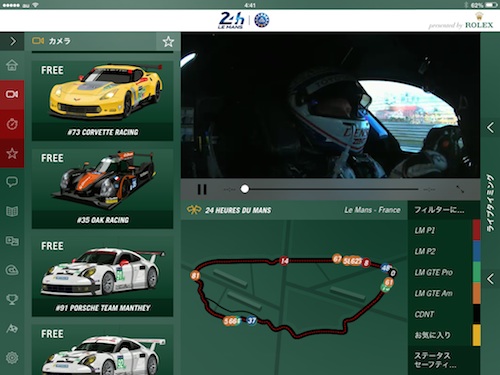Open the media gallery sidebar icon
Screen dimensions: 500x375
[12, 241]
